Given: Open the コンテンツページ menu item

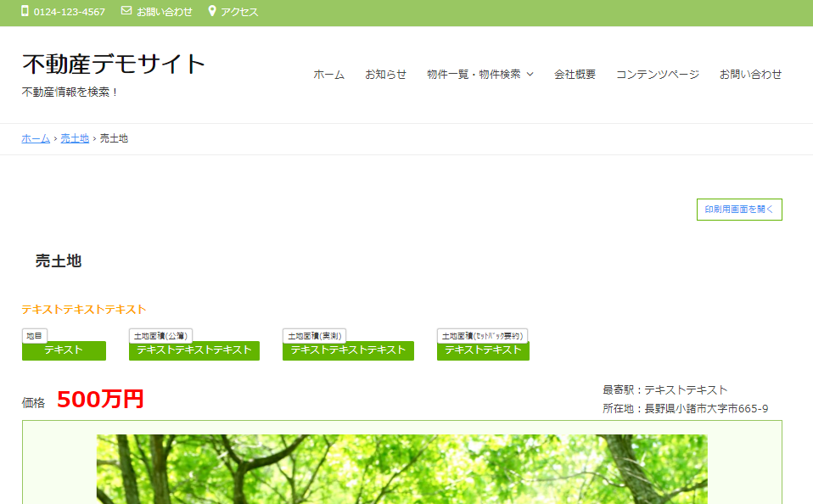Looking at the screenshot, I should 657,75.
